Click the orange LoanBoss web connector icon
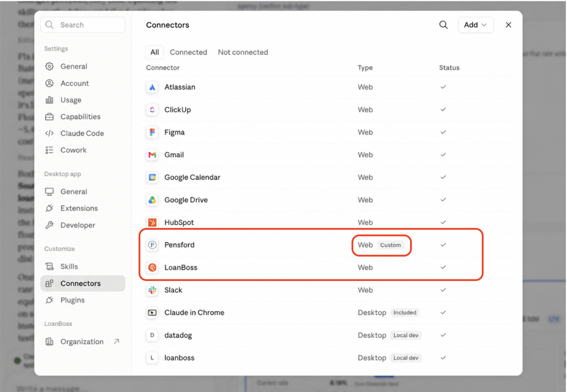Image resolution: width=567 pixels, height=392 pixels. pos(152,267)
